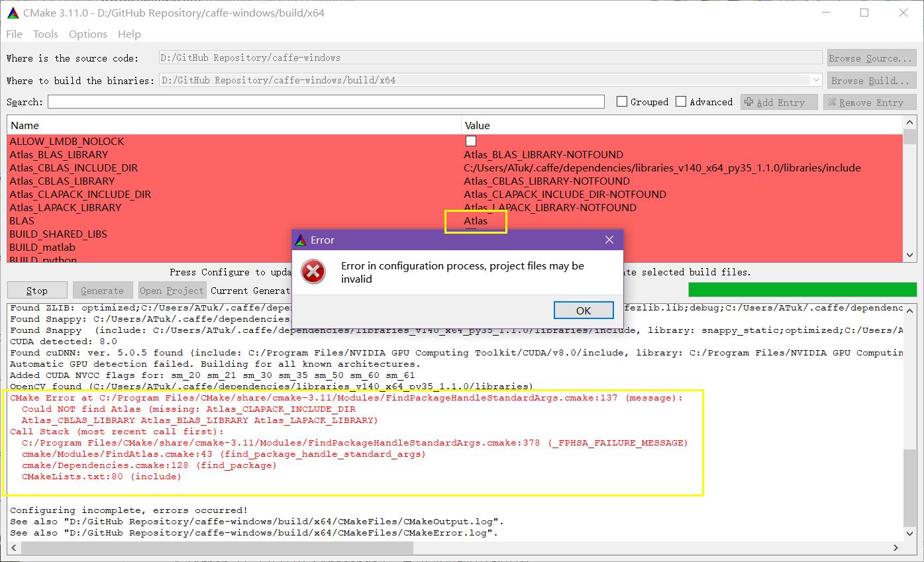Click the CMake logo in the title bar
The image size is (924, 562).
click(x=12, y=13)
